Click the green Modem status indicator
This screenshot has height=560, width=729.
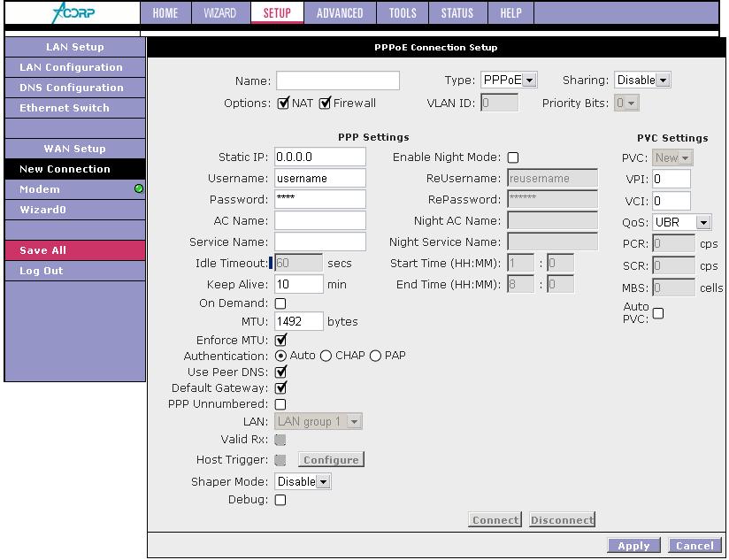[x=139, y=189]
